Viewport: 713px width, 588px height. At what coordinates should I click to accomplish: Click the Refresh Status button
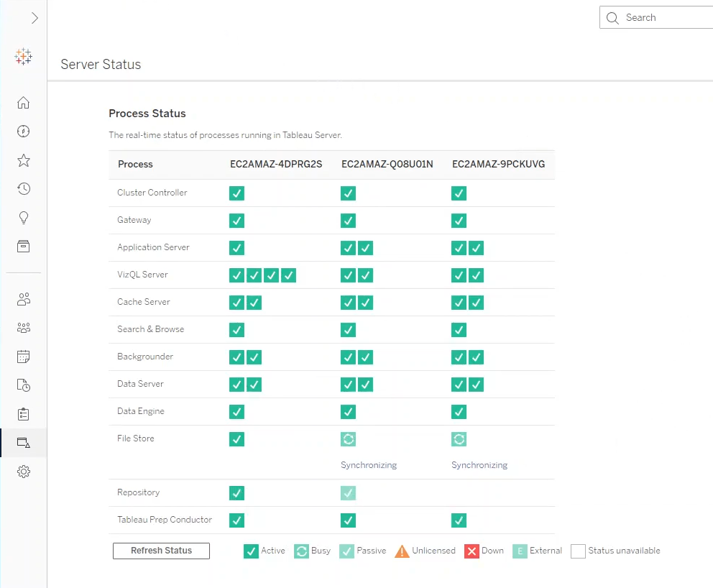(x=162, y=551)
